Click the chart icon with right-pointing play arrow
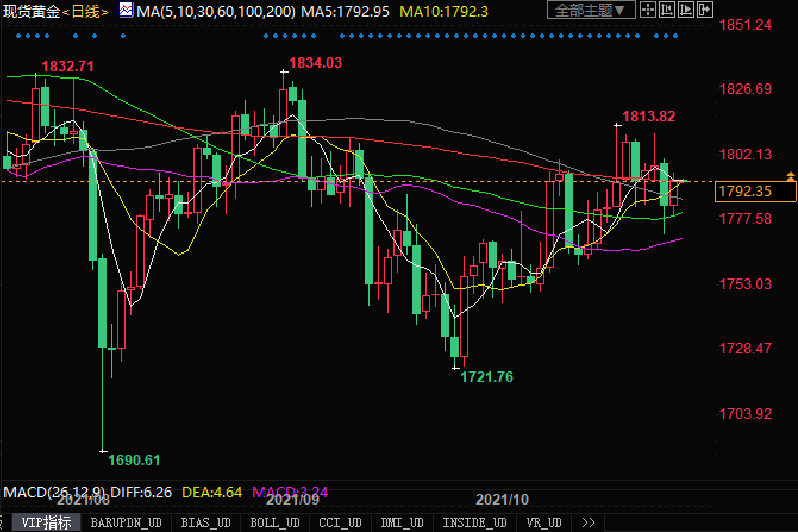798x532 pixels. 686,10
